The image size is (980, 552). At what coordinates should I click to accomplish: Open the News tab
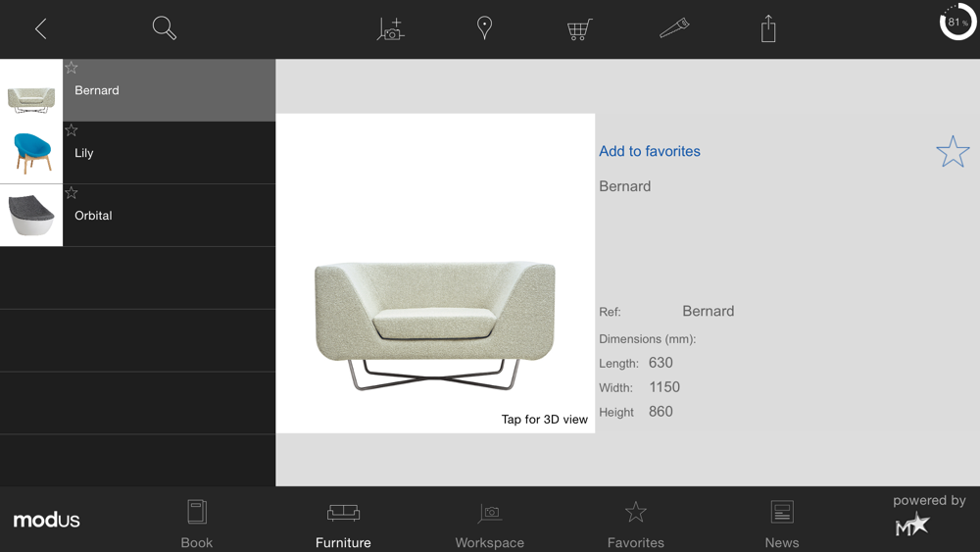click(x=782, y=524)
